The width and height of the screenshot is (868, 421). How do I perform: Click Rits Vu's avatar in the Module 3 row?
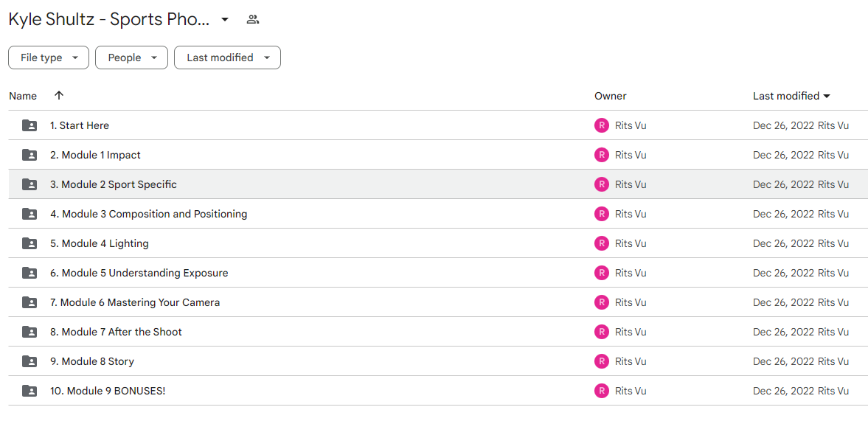click(x=601, y=214)
